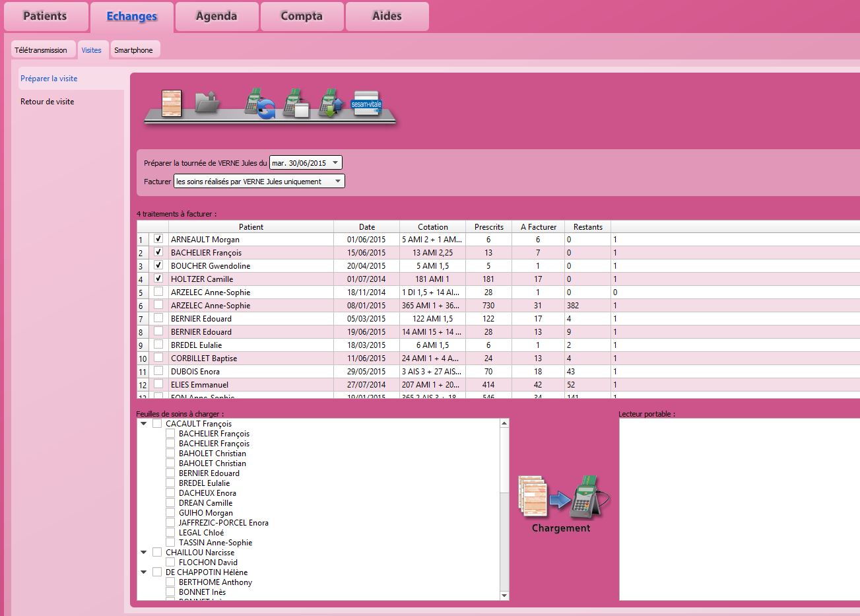Click the feuille de soins document icon

pyautogui.click(x=172, y=104)
